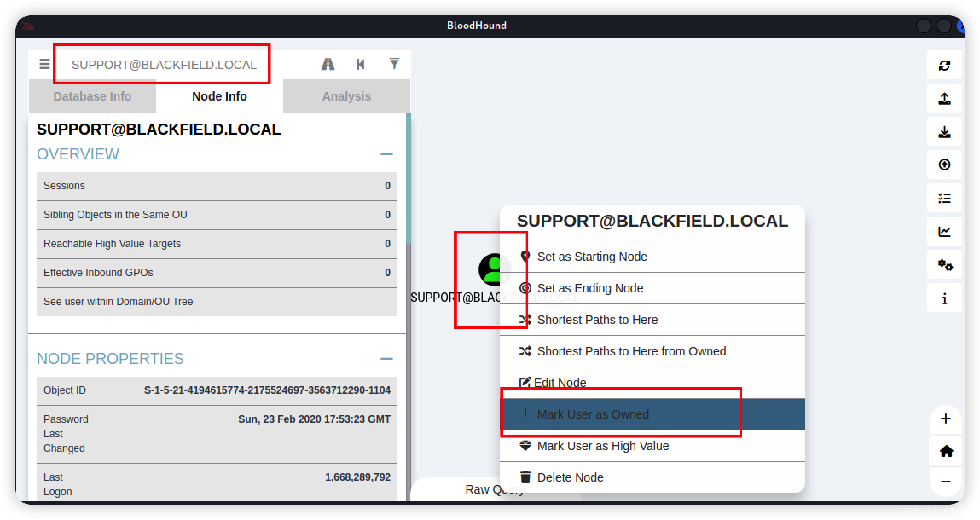Image resolution: width=980 pixels, height=520 pixels.
Task: Click the hamburger menu icon
Action: pyautogui.click(x=45, y=64)
